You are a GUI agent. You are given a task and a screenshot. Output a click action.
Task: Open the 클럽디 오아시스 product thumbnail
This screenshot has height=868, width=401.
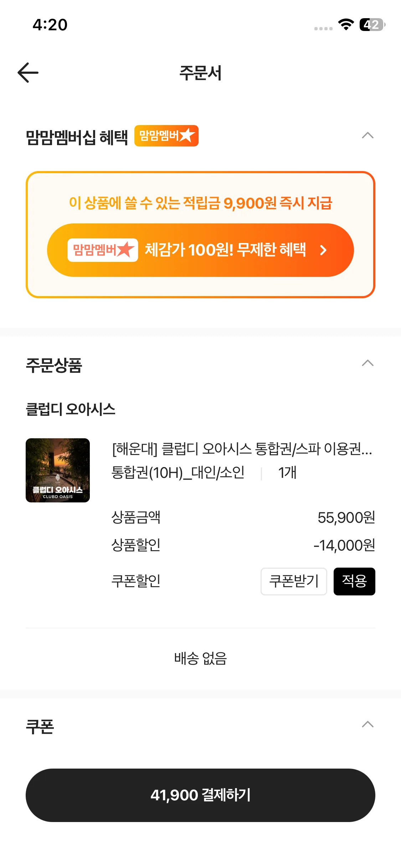point(58,470)
